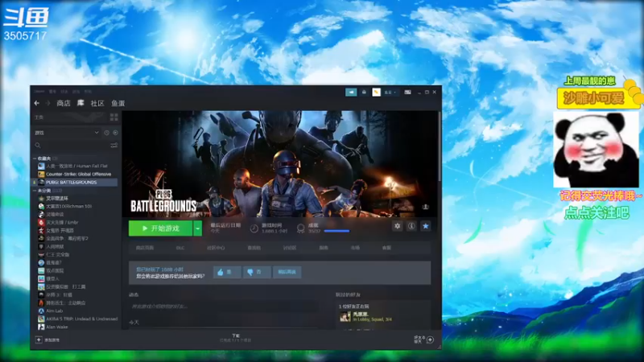Open advanced filter sliders icon
This screenshot has width=644, height=362.
click(114, 146)
